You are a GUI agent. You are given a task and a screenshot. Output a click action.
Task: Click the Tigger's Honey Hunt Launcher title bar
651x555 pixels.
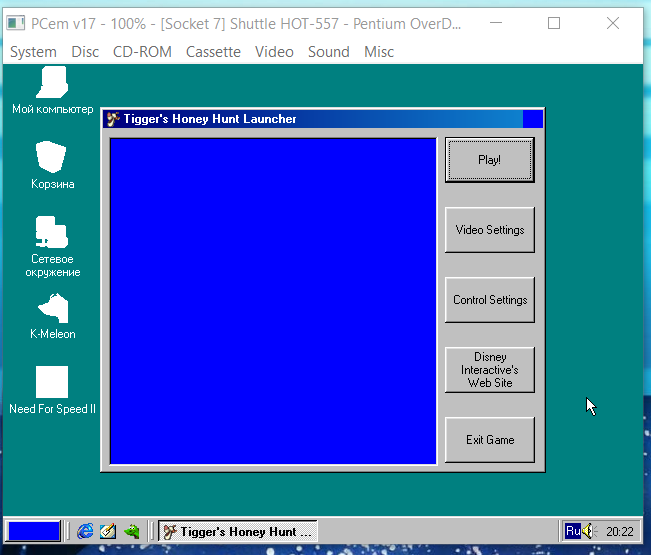coord(313,119)
